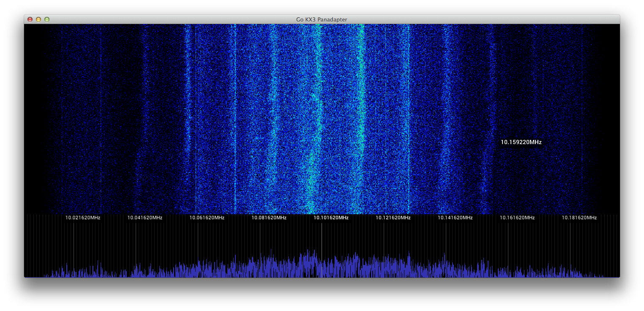Image resolution: width=644 pixels, height=311 pixels.
Task: Close the Go KX3 Panadapter window
Action: (30, 19)
